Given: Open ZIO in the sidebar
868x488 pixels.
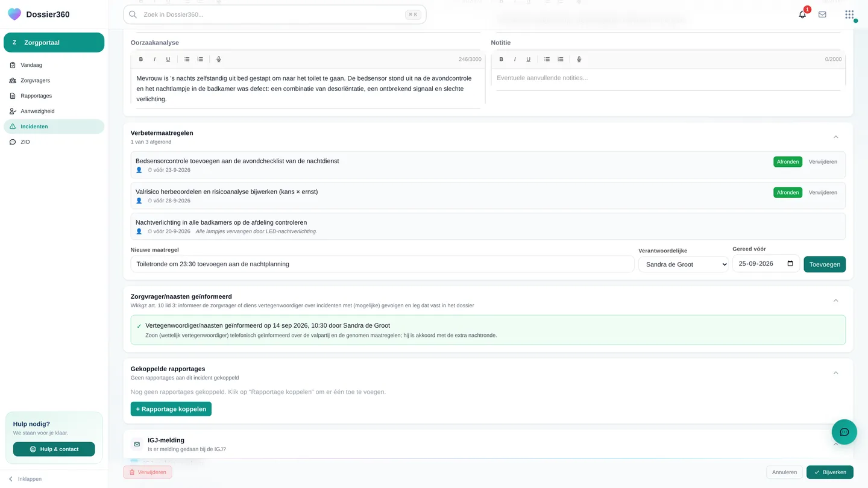Looking at the screenshot, I should [x=54, y=142].
